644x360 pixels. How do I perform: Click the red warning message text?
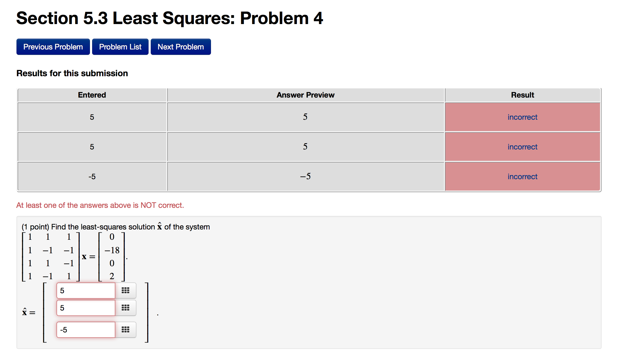100,205
